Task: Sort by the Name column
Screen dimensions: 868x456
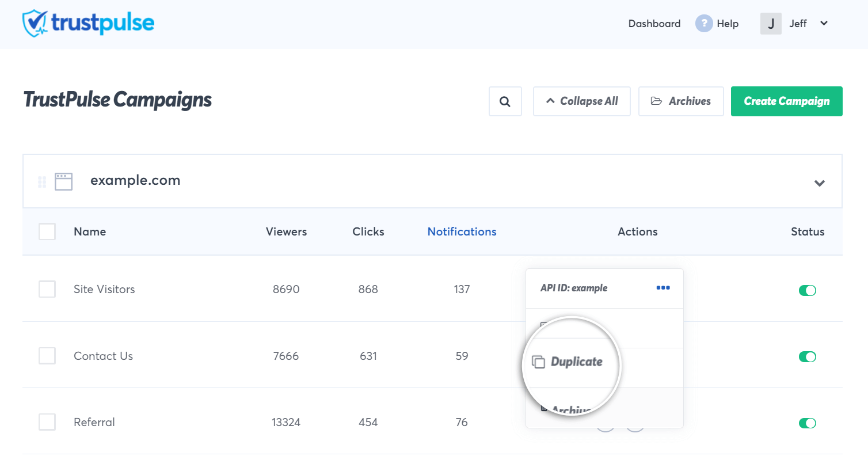Action: pos(90,231)
